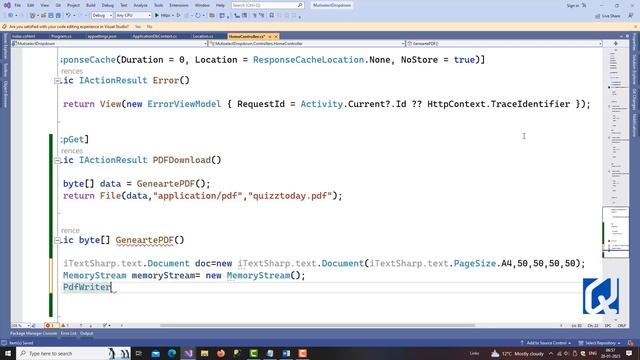Viewport: 640px width, 360px height.
Task: Switch to the appsettings.json tab
Action: click(102, 36)
